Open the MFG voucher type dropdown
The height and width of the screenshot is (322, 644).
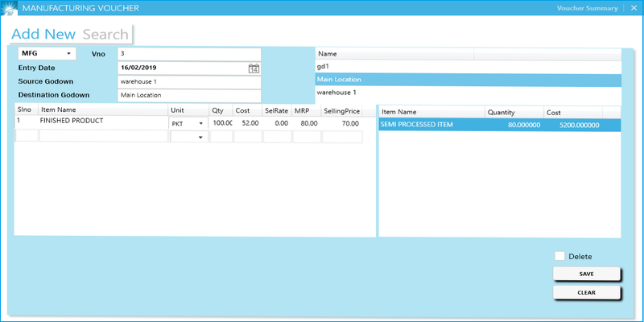click(47, 53)
